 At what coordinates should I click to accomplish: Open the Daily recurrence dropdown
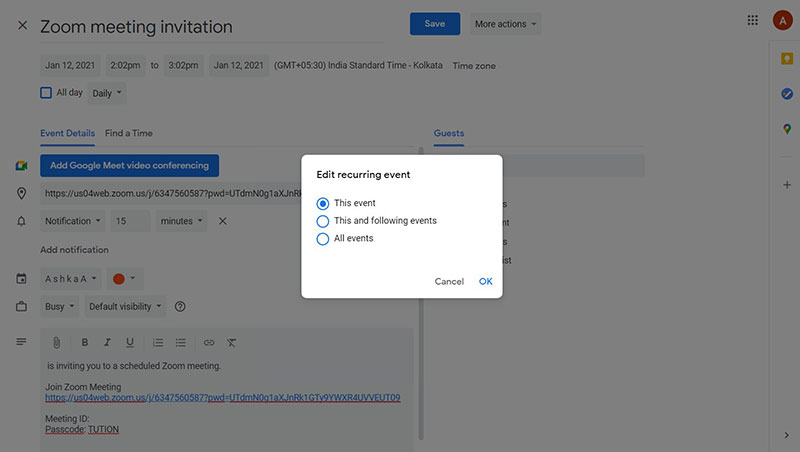pos(107,93)
